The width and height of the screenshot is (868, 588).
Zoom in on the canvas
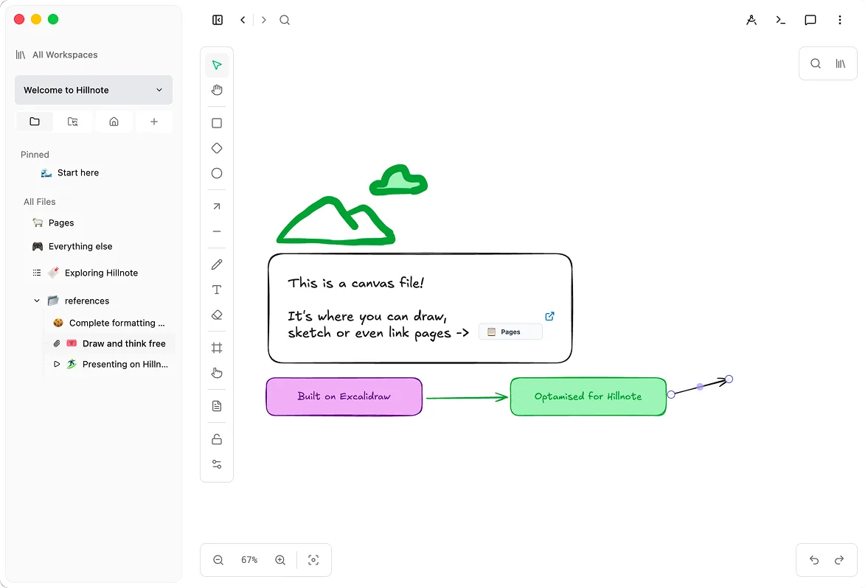280,560
